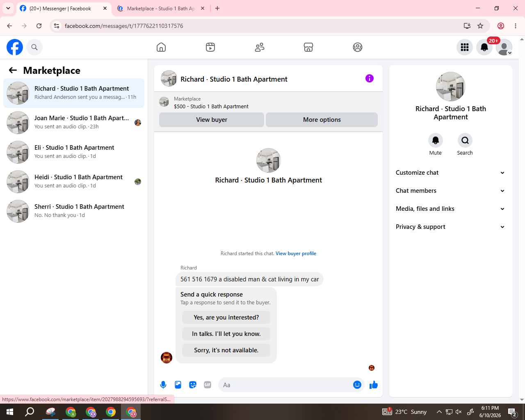Viewport: 525px width, 420px height.
Task: Search in conversation using the Search icon
Action: [465, 140]
